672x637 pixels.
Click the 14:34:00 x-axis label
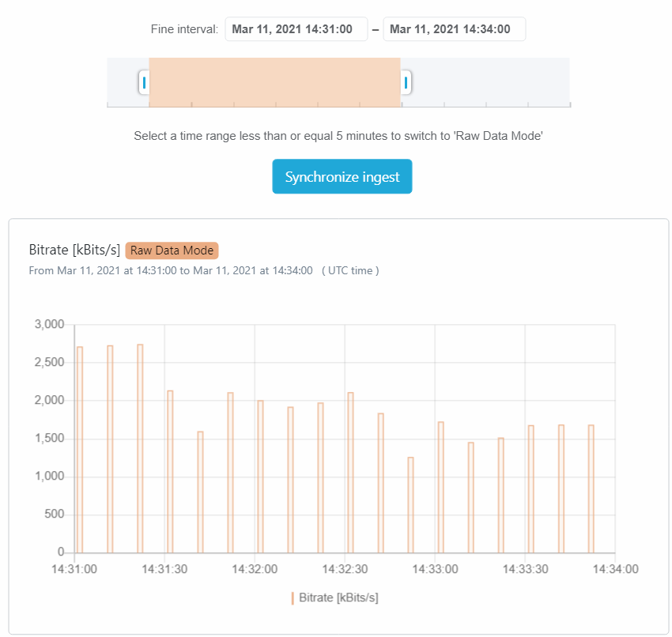615,569
